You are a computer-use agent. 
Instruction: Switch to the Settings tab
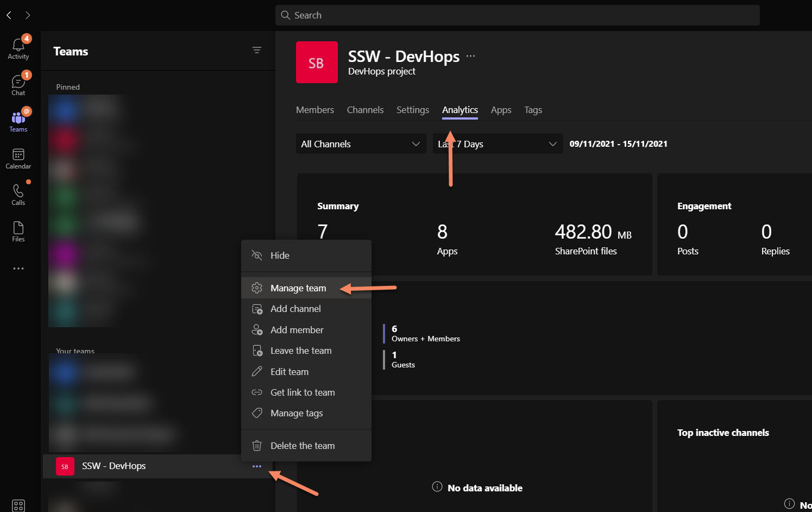(413, 110)
